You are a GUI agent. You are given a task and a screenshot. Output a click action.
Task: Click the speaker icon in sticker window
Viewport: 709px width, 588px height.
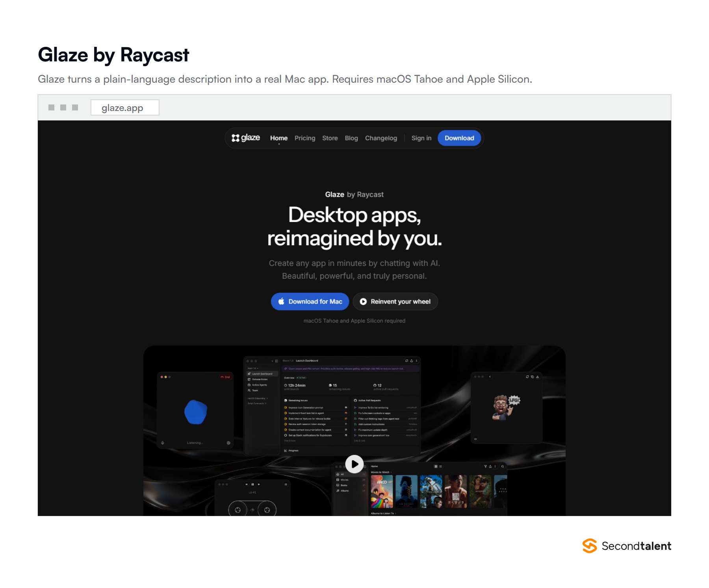point(475,439)
